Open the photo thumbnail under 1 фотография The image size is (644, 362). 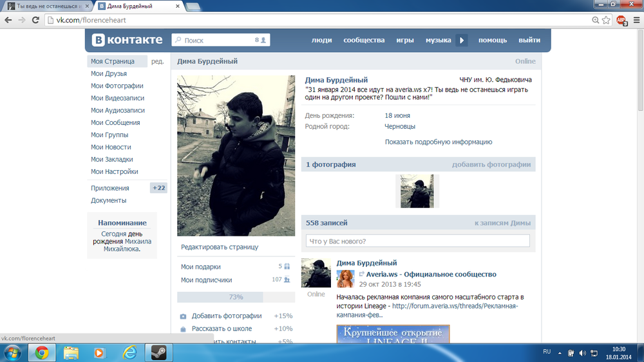(417, 191)
